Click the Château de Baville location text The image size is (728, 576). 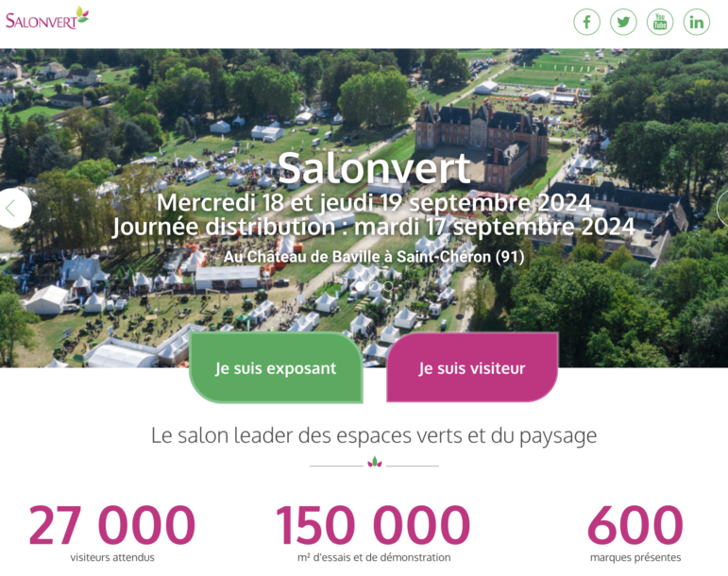(x=374, y=257)
